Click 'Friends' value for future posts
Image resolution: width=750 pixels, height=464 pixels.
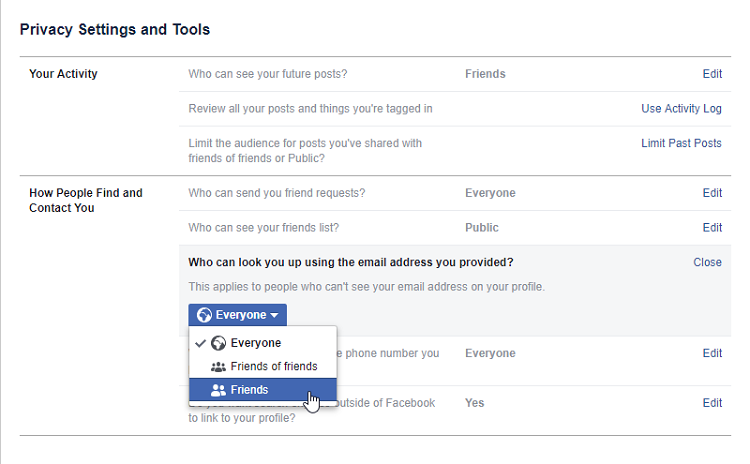coord(485,74)
